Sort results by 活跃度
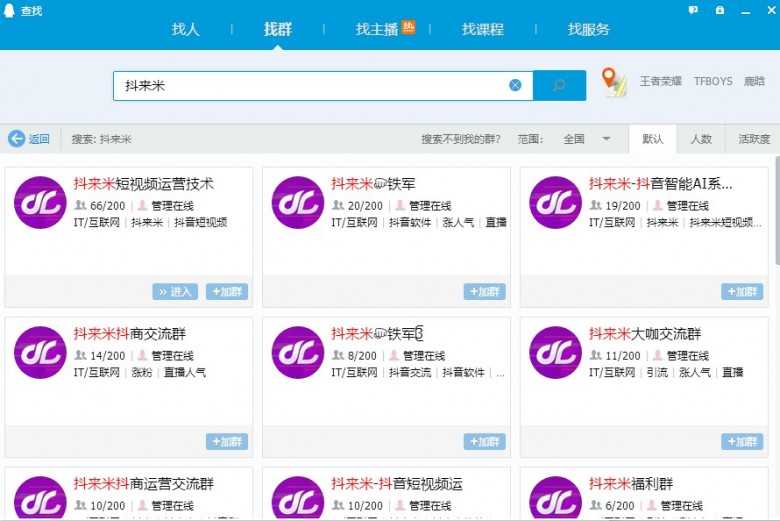780x521 pixels. (754, 139)
